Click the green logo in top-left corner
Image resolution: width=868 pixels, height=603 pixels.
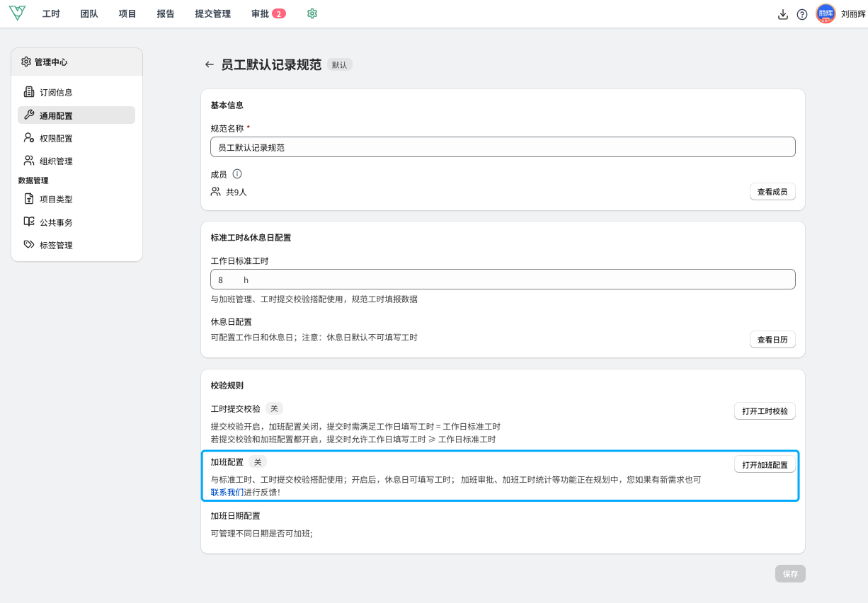tap(17, 13)
